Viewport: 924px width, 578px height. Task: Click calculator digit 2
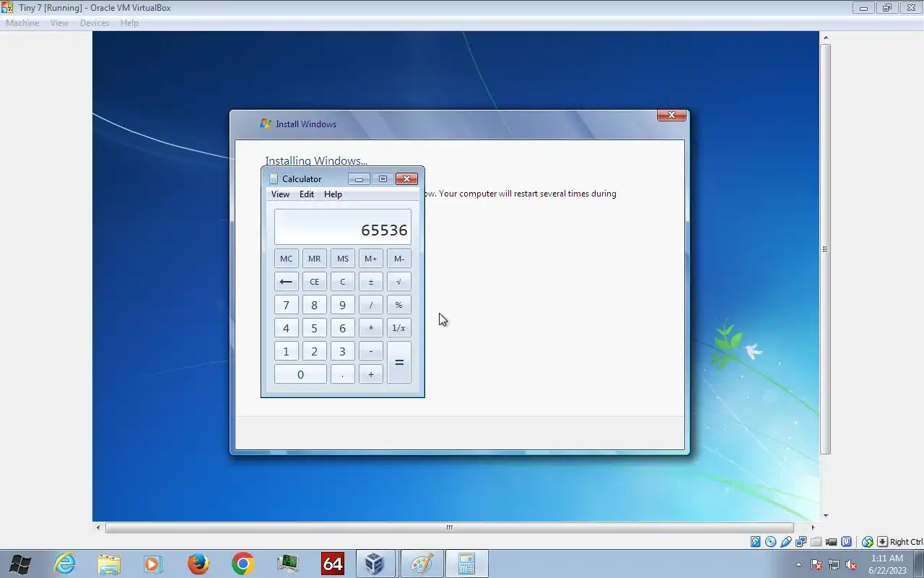click(x=314, y=351)
